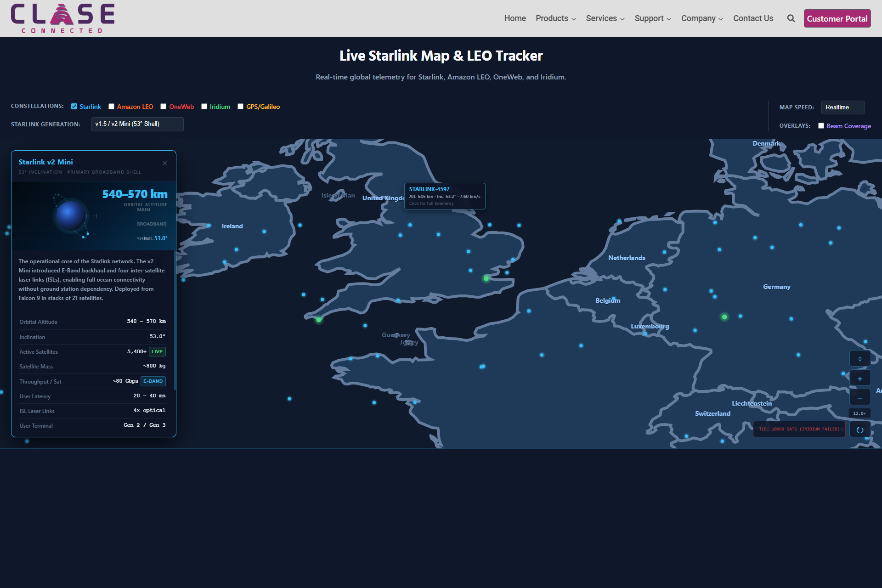Image resolution: width=882 pixels, height=588 pixels.
Task: Click the '5,400+' active satellites value
Action: (x=137, y=351)
